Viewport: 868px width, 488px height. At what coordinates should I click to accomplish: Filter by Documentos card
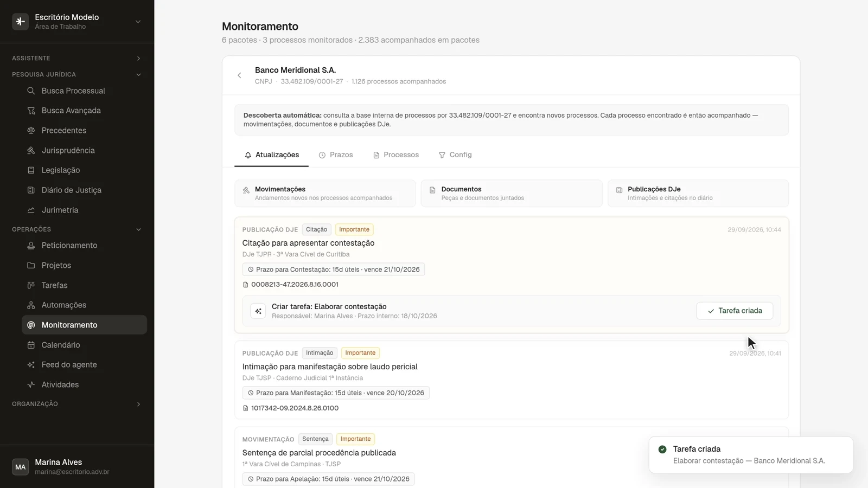512,194
